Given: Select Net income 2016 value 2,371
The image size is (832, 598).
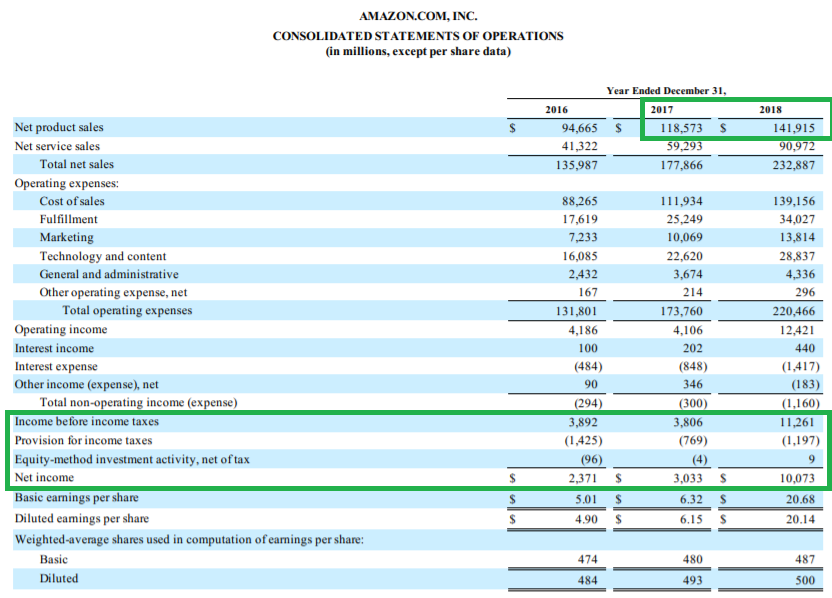Looking at the screenshot, I should point(583,478).
